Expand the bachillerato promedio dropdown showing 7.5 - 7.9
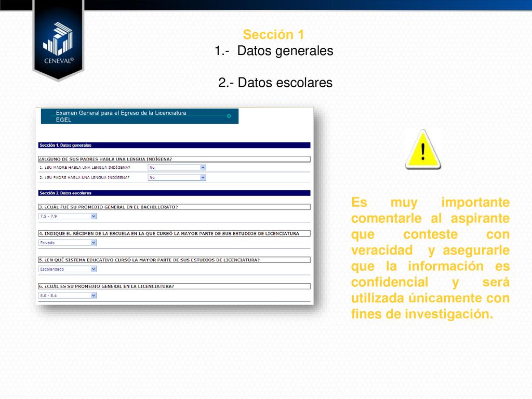 point(68,216)
